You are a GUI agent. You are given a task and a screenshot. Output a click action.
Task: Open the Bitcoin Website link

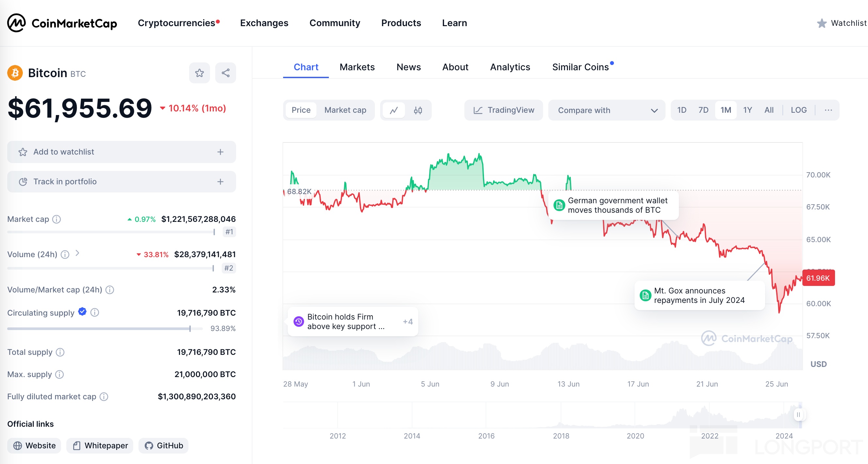(34, 446)
